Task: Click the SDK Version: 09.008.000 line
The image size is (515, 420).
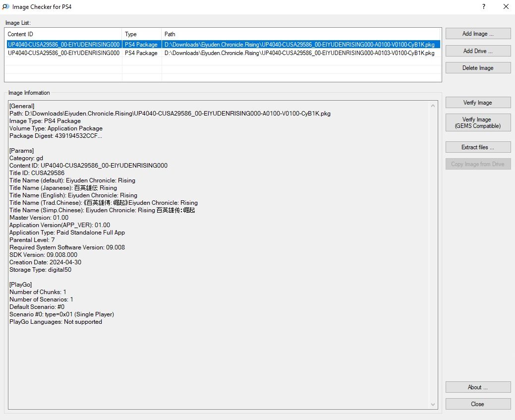Action: tap(43, 255)
